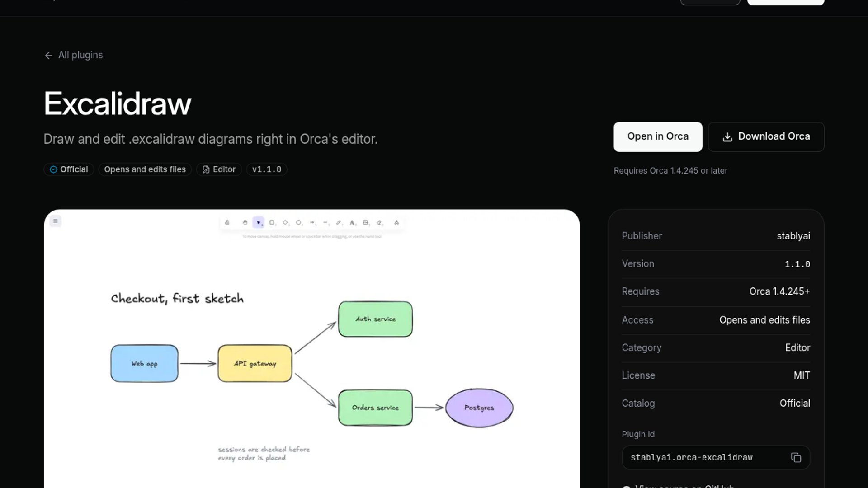Image resolution: width=868 pixels, height=488 pixels.
Task: Click the 'Postgres' ellipse in diagram
Action: click(x=479, y=408)
